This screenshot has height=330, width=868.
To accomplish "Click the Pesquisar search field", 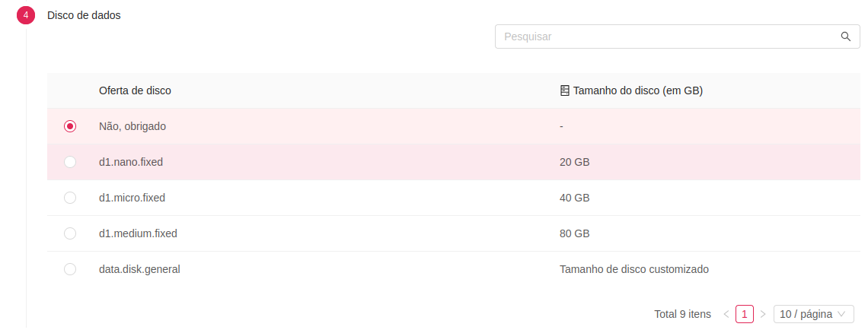I will click(x=678, y=36).
